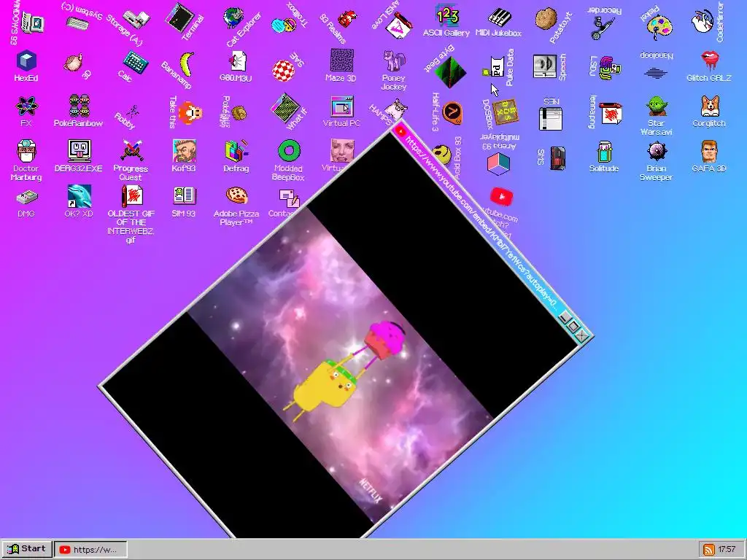The height and width of the screenshot is (560, 747).
Task: Open the G80.M3U playlist file
Action: (x=237, y=61)
